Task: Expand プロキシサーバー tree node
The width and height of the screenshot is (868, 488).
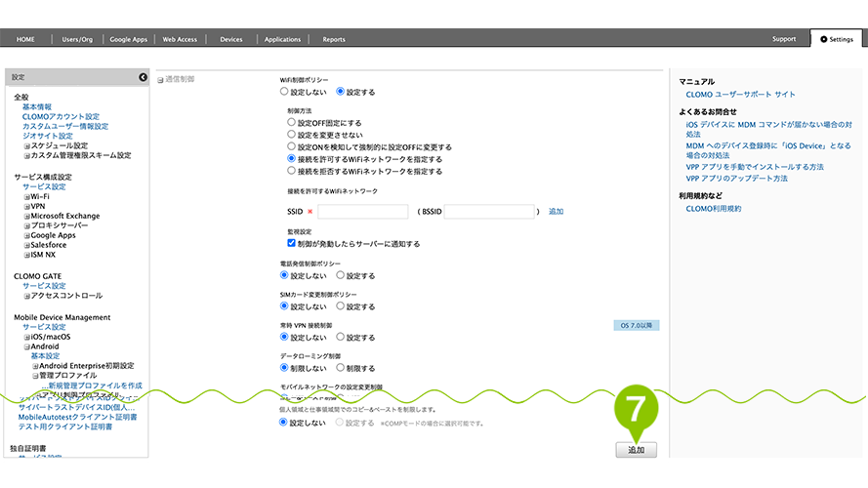Action: (x=26, y=225)
